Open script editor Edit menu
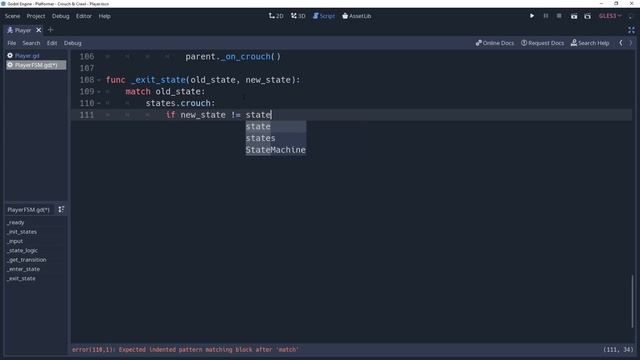 pyautogui.click(x=52, y=43)
